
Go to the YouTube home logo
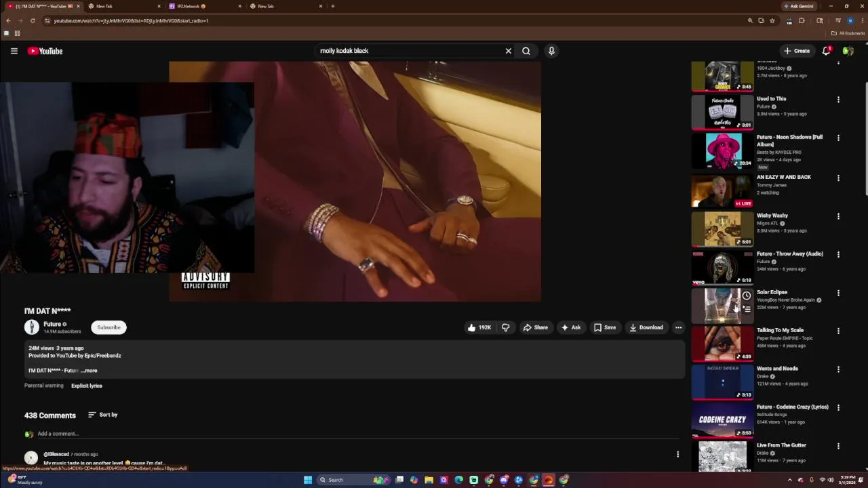click(45, 51)
